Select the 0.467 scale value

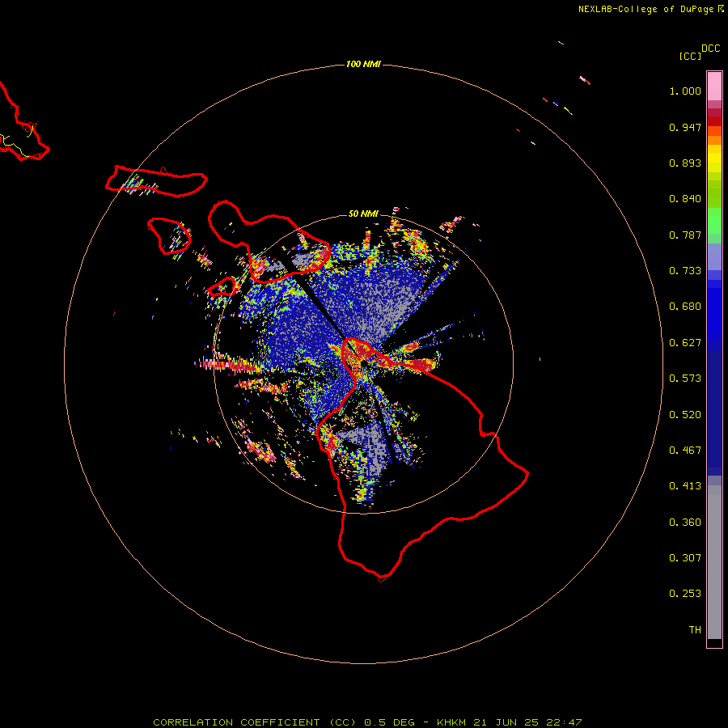click(x=685, y=451)
